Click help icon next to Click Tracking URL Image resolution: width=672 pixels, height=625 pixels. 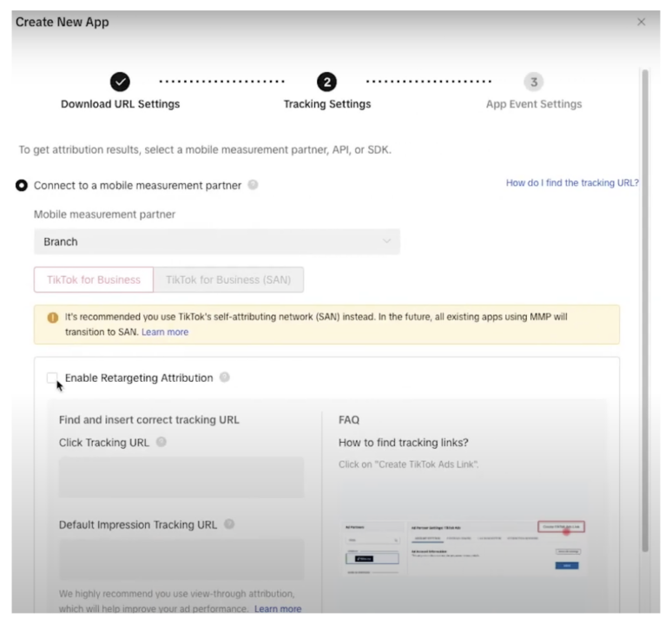coord(161,442)
